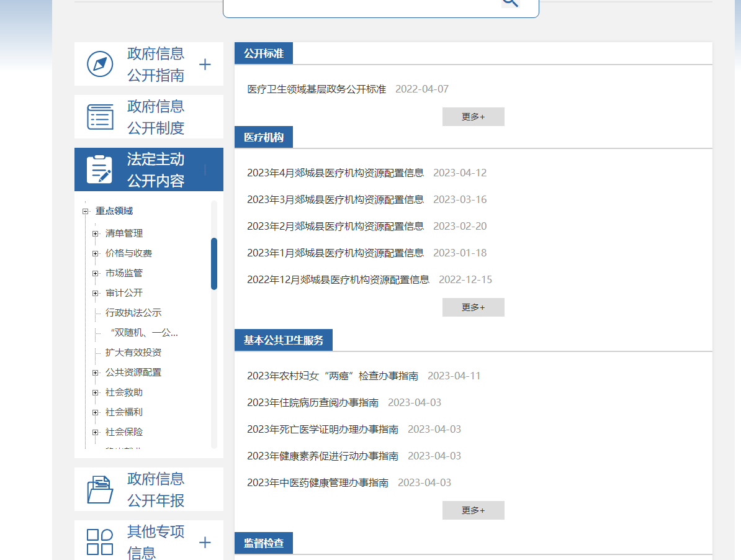Open 其他专项信息 menu item
741x560 pixels.
(149, 540)
